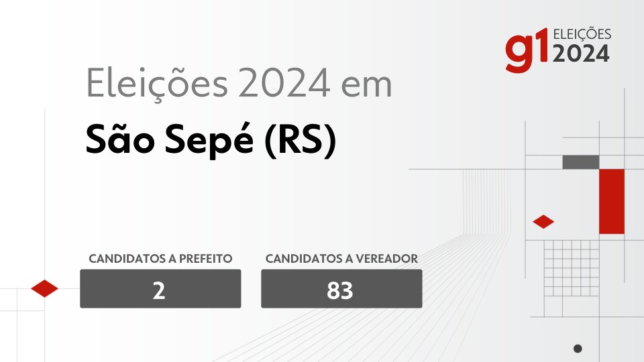Click the gray rectangle shape at right

click(580, 162)
